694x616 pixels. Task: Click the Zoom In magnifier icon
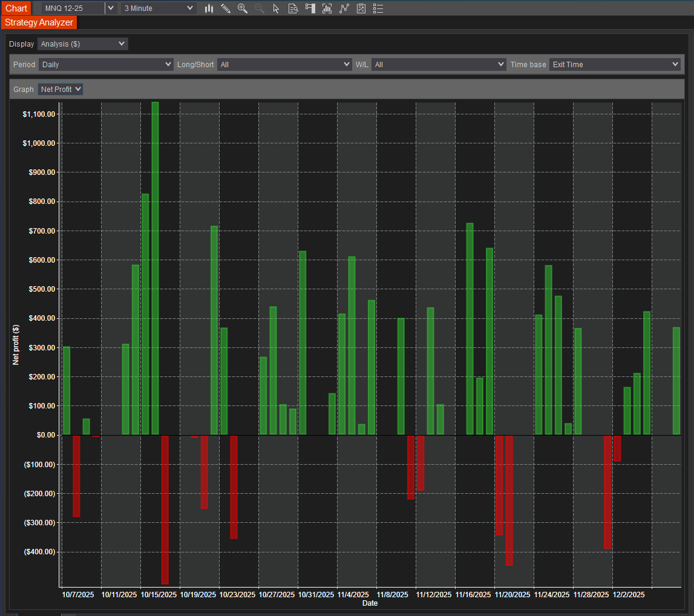click(x=243, y=8)
